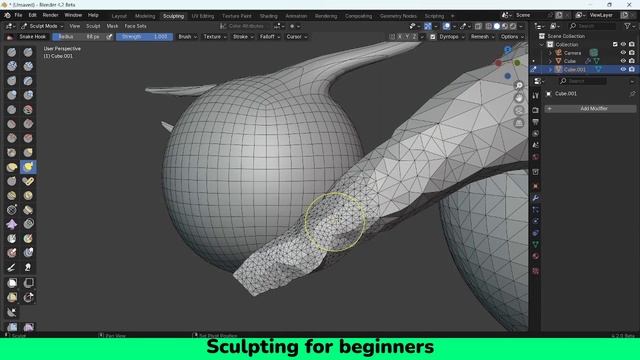Open the outliner filter funnel
The height and width of the screenshot is (360, 640).
click(628, 26)
